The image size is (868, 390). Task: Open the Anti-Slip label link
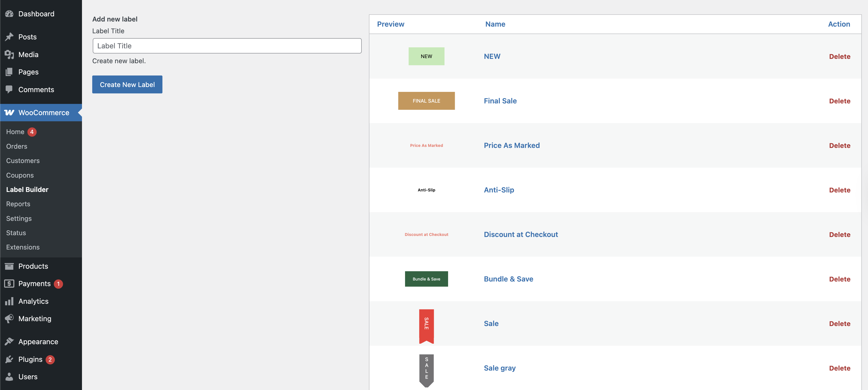(499, 190)
